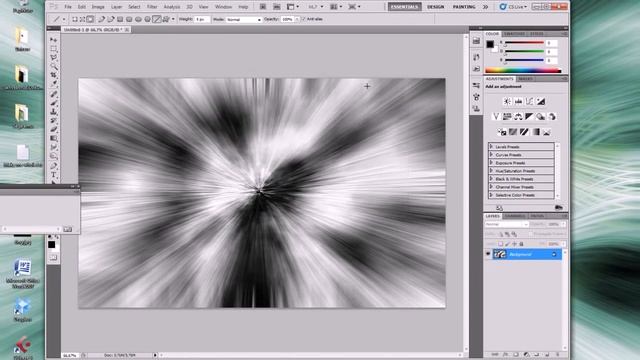Select Fill Pixels mode in options bar

(90, 19)
